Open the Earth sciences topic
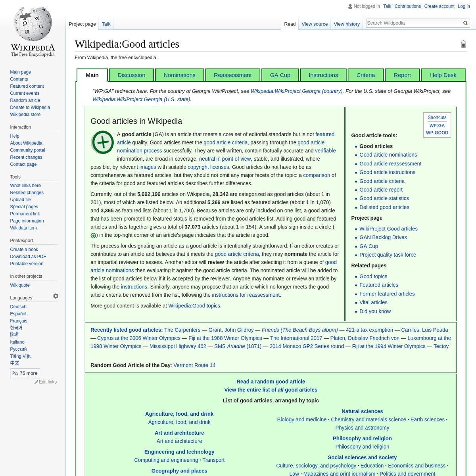 pyautogui.click(x=428, y=420)
